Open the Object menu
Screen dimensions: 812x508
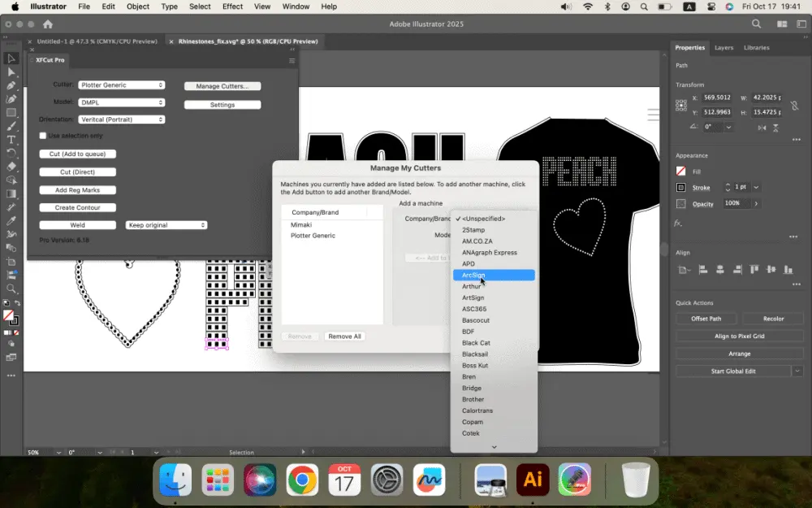pos(138,7)
